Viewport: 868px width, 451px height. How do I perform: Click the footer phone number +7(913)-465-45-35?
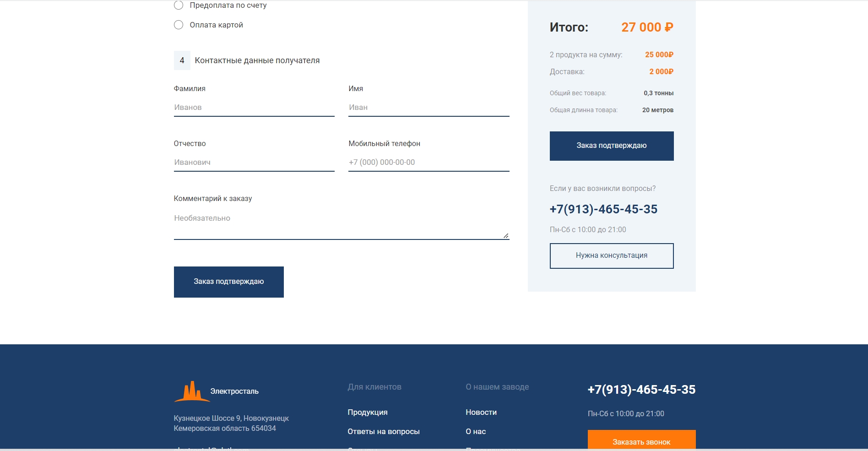(641, 390)
